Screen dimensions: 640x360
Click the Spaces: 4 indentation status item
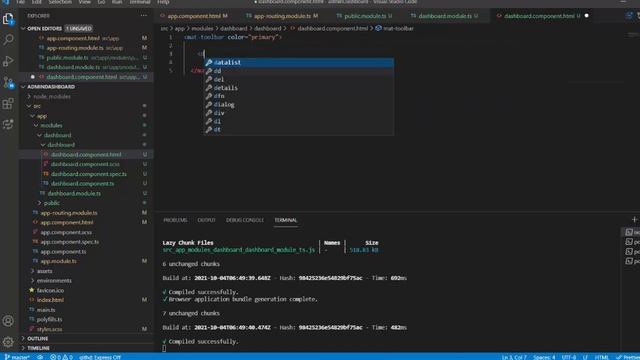click(544, 357)
